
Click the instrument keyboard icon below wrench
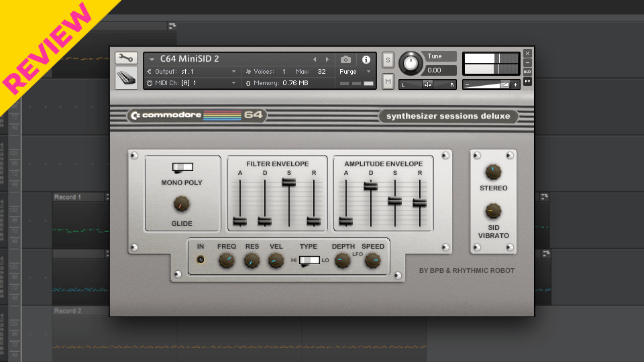point(126,78)
